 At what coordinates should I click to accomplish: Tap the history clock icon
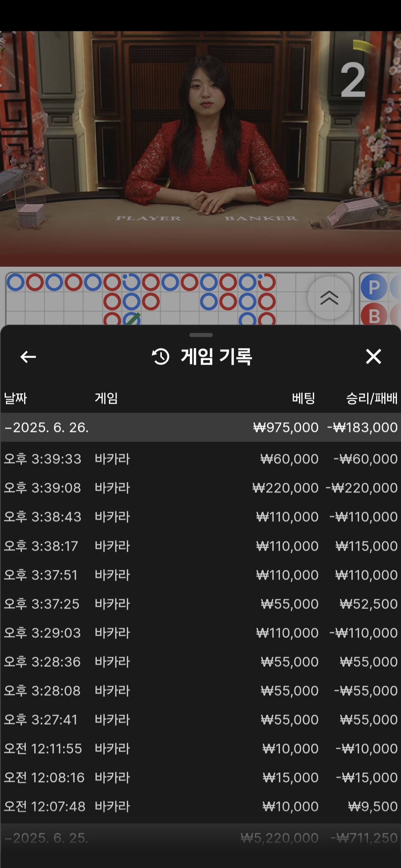point(160,357)
